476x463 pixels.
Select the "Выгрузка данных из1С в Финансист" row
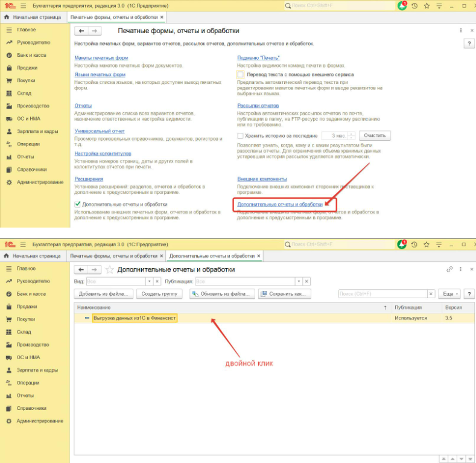pos(135,318)
